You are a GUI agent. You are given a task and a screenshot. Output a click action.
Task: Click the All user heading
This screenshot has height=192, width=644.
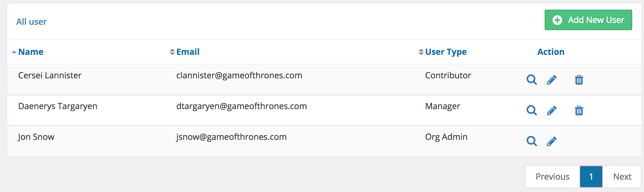point(31,22)
